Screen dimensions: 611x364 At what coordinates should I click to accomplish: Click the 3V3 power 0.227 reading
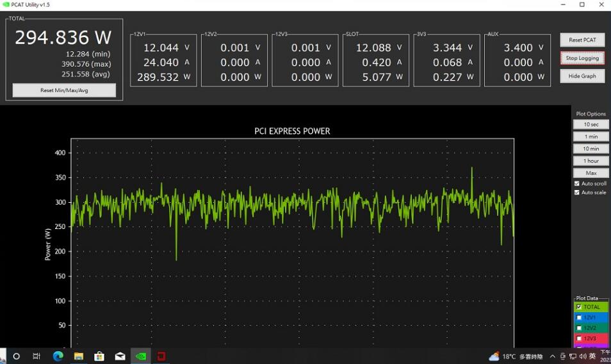[x=447, y=77]
